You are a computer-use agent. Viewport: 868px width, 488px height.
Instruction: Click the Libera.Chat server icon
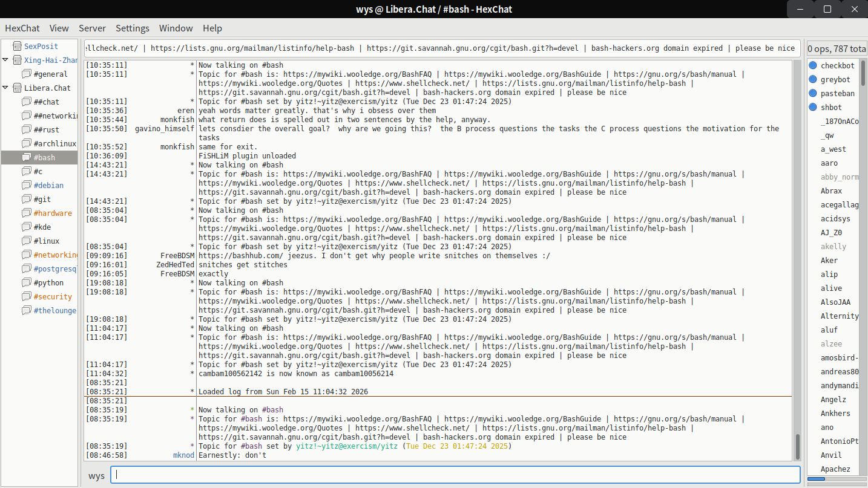pos(16,88)
